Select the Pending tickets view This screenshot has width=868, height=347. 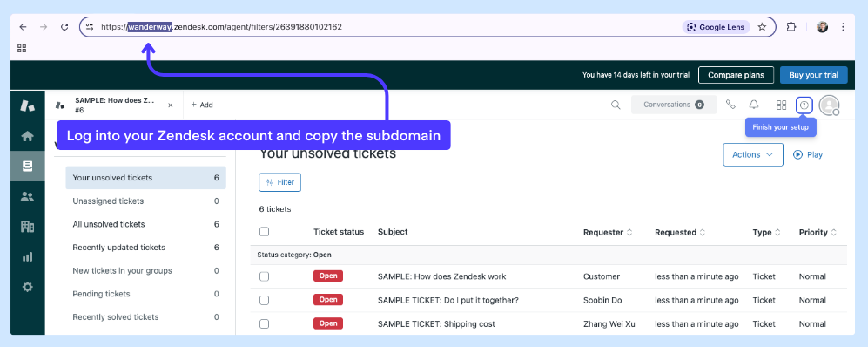tap(145, 294)
